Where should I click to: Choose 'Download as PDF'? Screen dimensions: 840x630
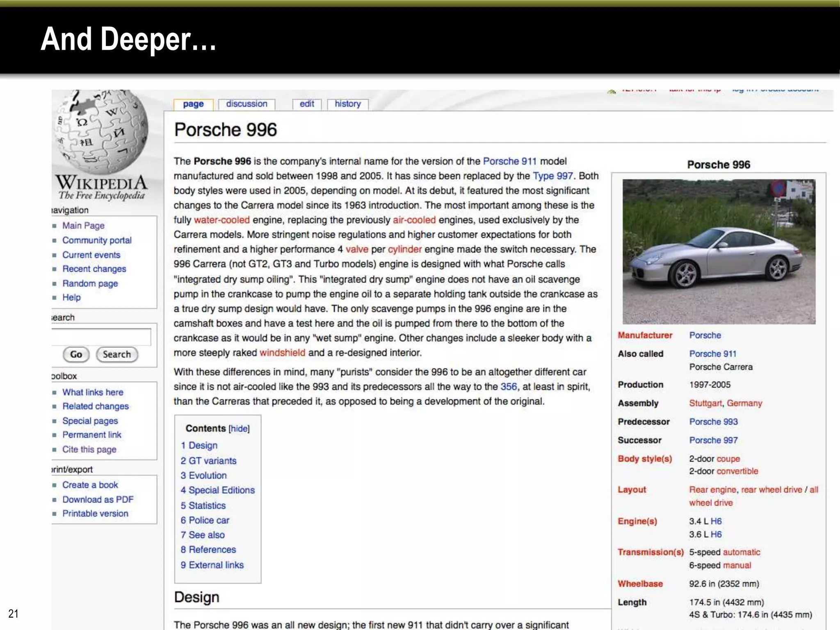pos(98,500)
